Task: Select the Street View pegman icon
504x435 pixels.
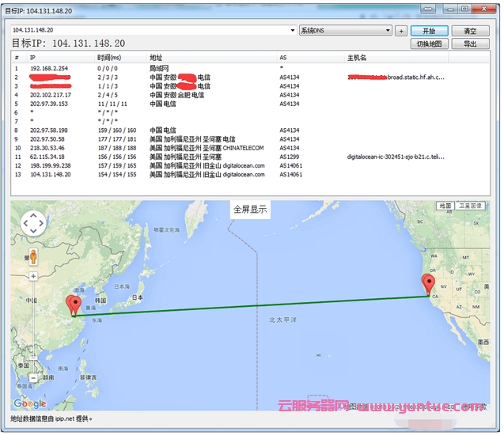Action: pyautogui.click(x=33, y=257)
